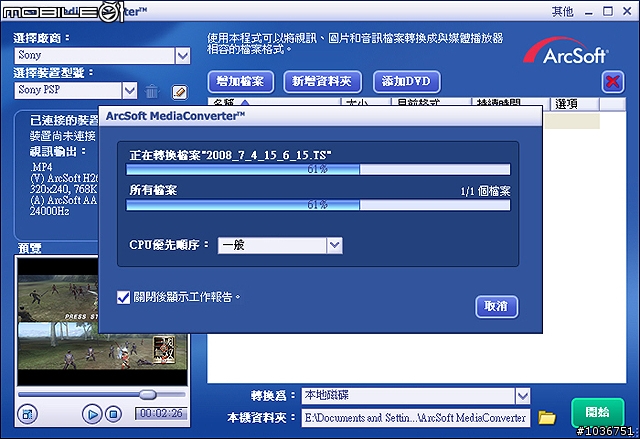This screenshot has height=439, width=640.
Task: Expand the Sony PSP device model dropdown
Action: coord(129,91)
